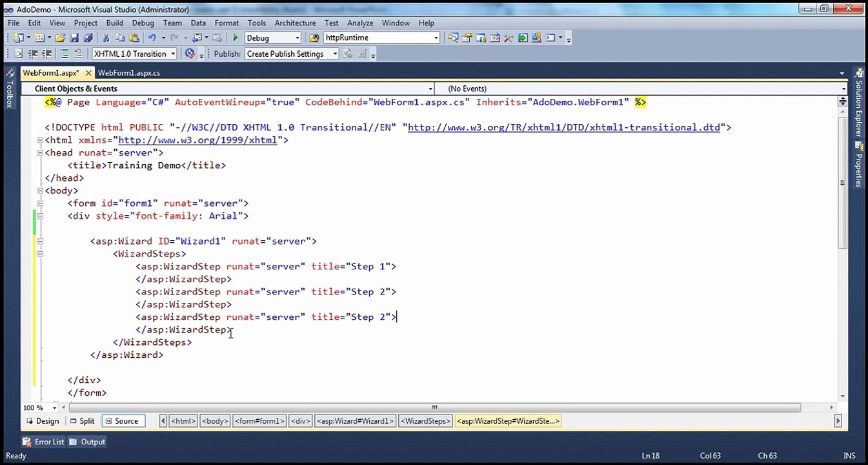The height and width of the screenshot is (465, 868).
Task: Collapse the asp:Wizard outlining region
Action: (x=40, y=242)
